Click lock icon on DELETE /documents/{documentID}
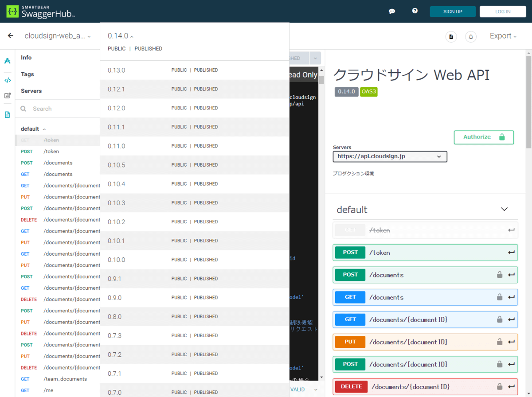This screenshot has width=532, height=397. pyautogui.click(x=500, y=386)
